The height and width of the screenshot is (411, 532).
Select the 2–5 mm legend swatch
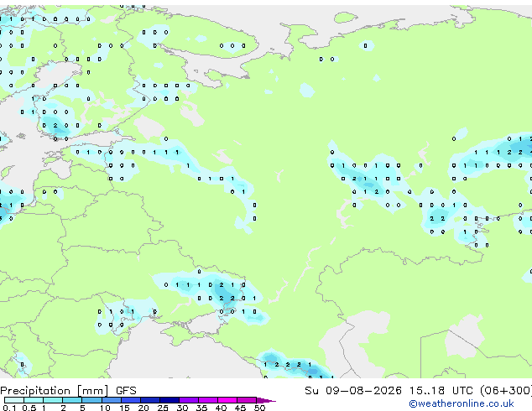point(72,400)
